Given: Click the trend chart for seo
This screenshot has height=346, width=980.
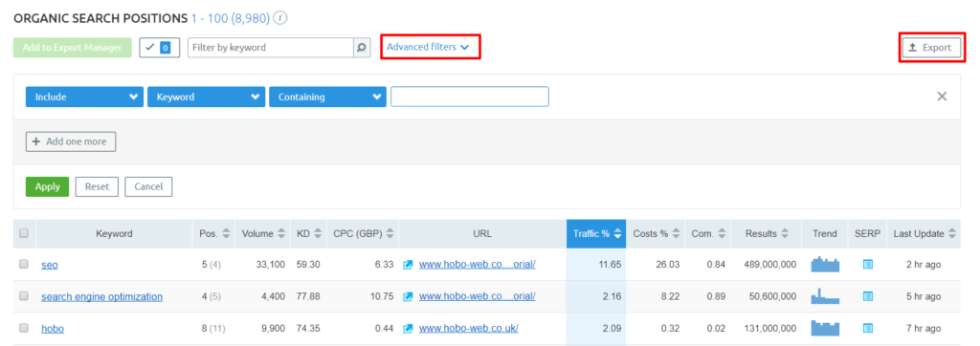Looking at the screenshot, I should tap(825, 265).
